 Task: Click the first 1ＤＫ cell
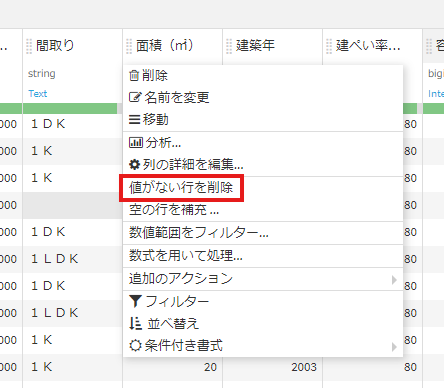click(x=73, y=124)
